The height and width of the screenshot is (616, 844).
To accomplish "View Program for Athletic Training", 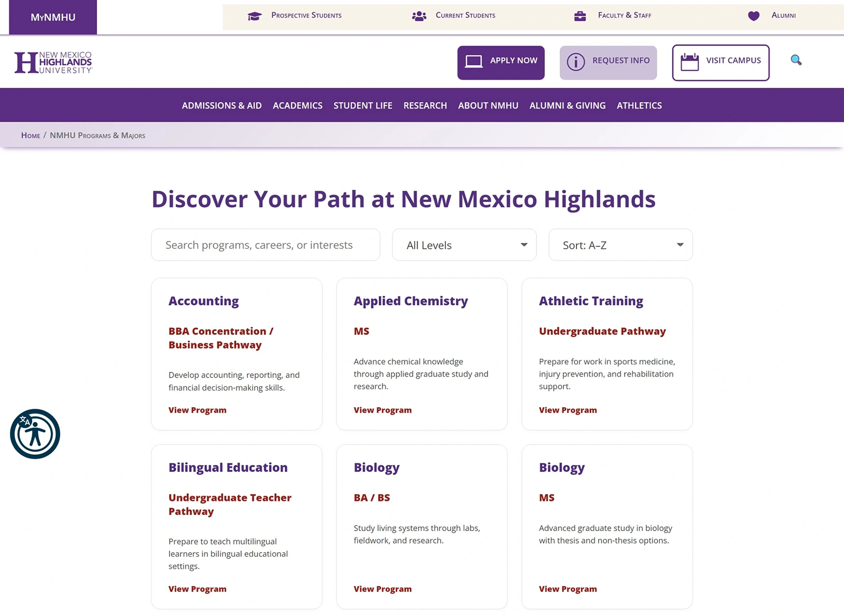I will (x=568, y=410).
